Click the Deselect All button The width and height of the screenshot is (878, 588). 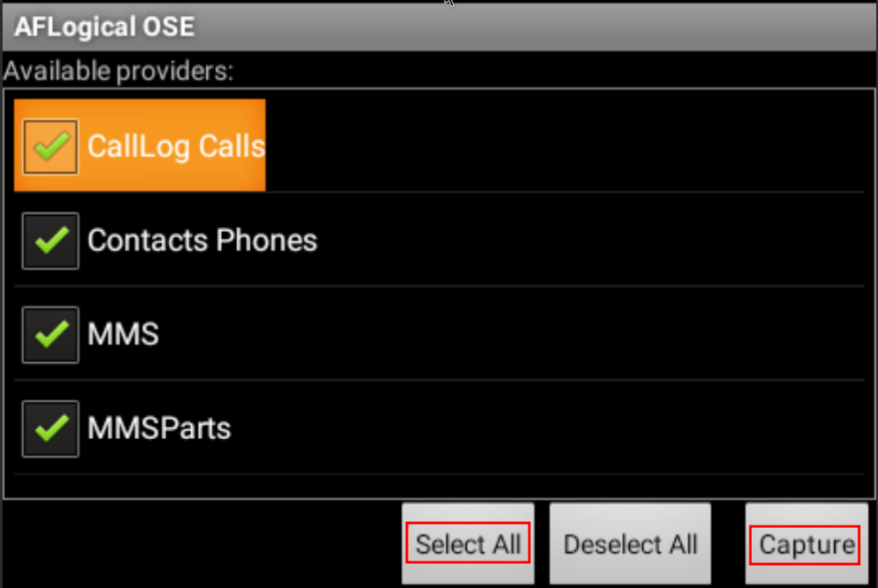tap(630, 543)
